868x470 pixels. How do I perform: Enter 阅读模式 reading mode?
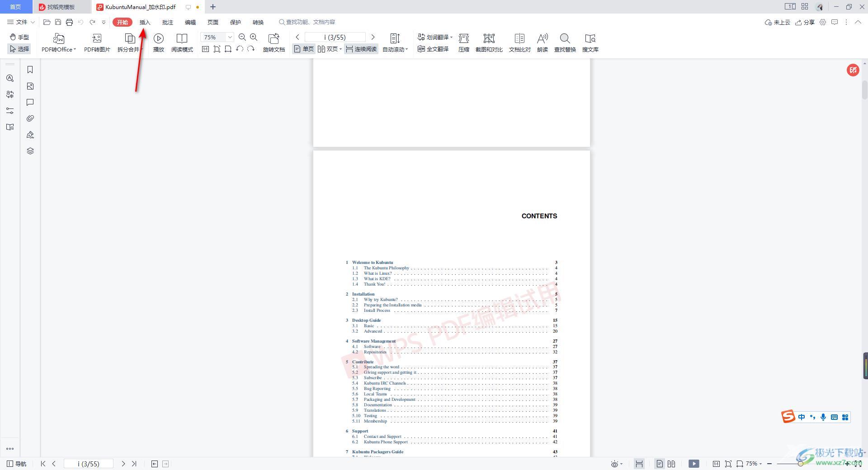click(x=182, y=43)
